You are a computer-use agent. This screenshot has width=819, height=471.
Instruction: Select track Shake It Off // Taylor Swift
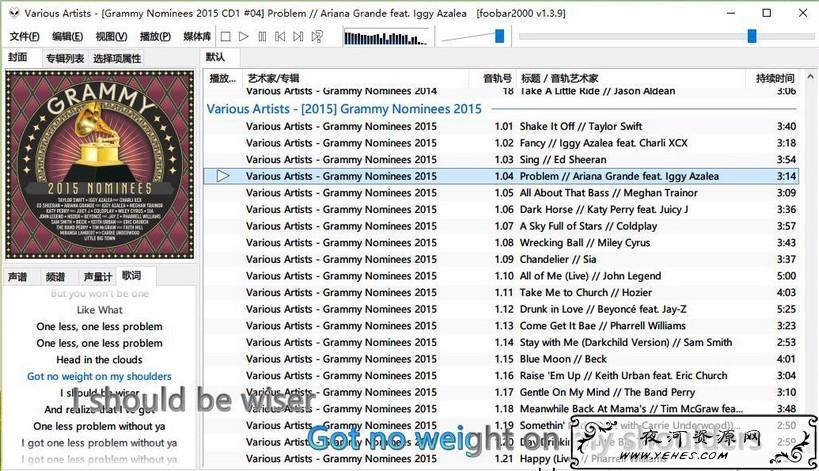(501, 126)
